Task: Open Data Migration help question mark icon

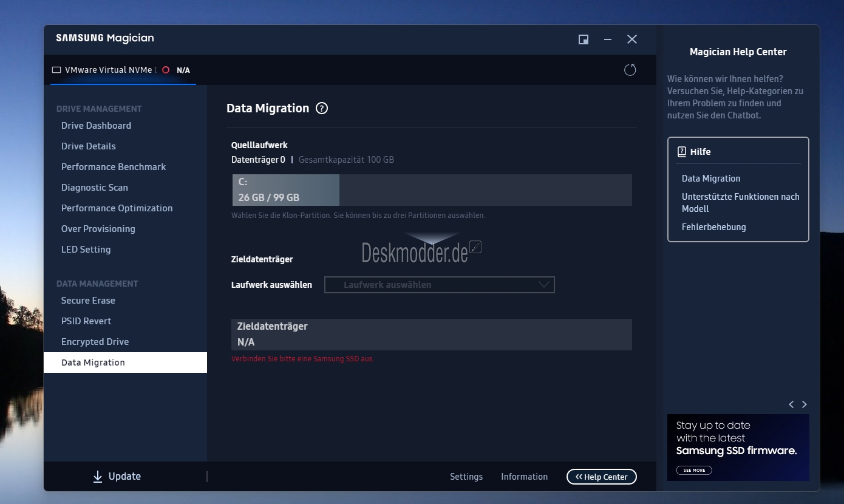Action: (322, 108)
